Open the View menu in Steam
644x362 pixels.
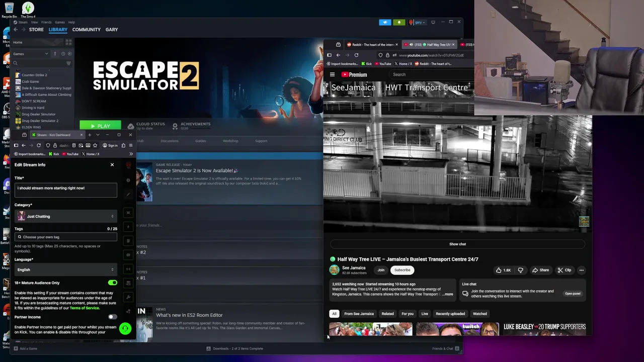point(34,22)
